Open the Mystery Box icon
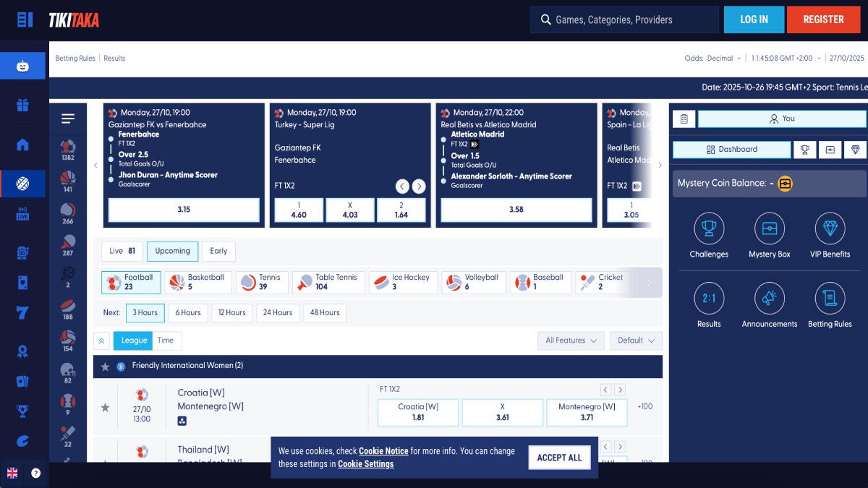 coord(769,230)
